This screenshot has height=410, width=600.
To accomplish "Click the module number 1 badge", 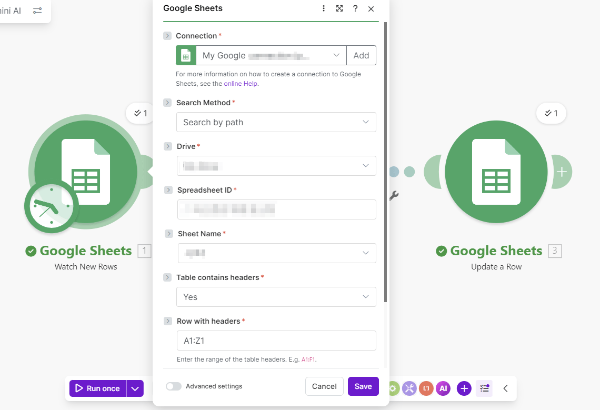I will [x=144, y=251].
